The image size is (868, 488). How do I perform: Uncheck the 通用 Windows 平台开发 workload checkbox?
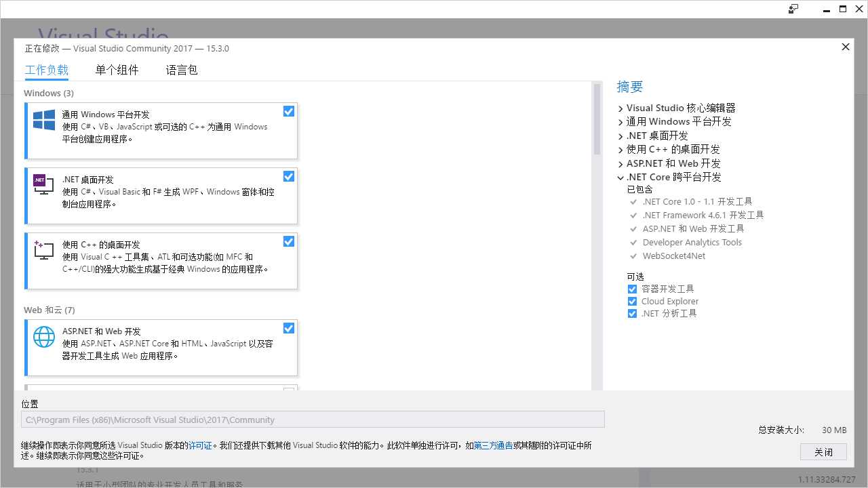(x=289, y=111)
